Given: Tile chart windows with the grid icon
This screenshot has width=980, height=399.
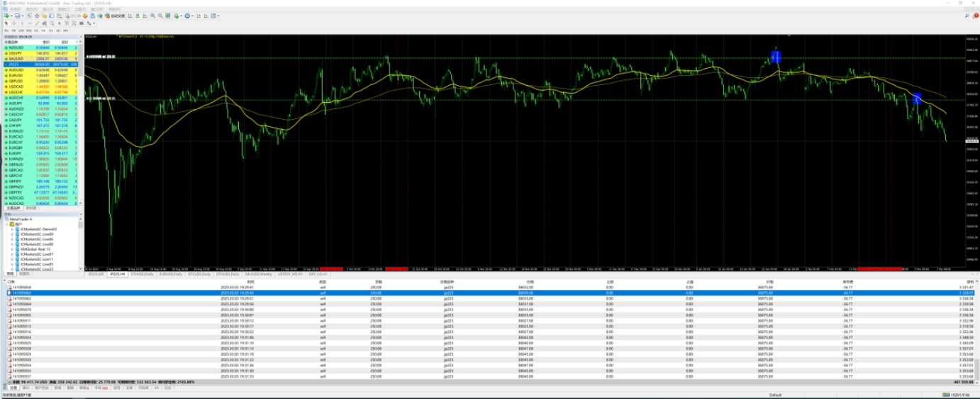Looking at the screenshot, I should click(x=167, y=16).
